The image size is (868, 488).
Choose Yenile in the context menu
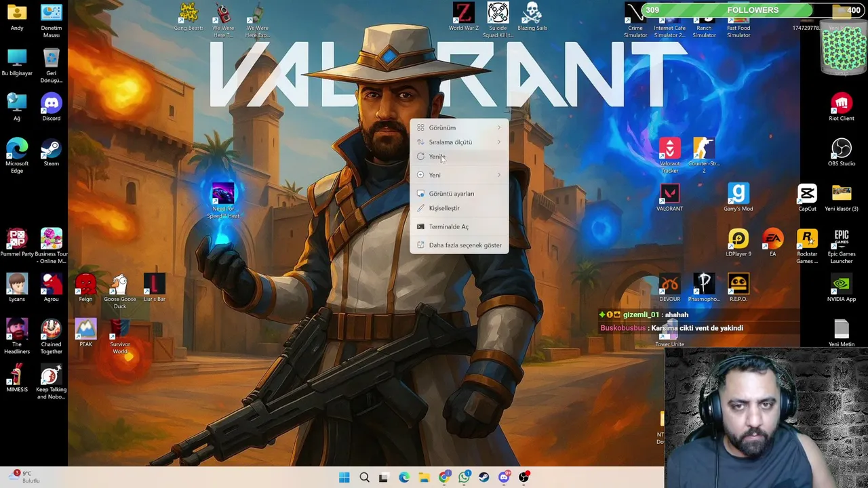(459, 157)
